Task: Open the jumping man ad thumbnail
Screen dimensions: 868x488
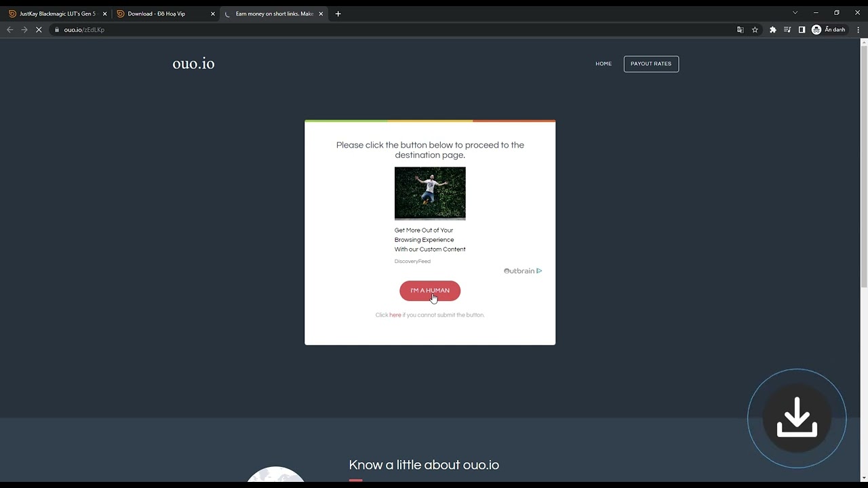Action: 430,193
